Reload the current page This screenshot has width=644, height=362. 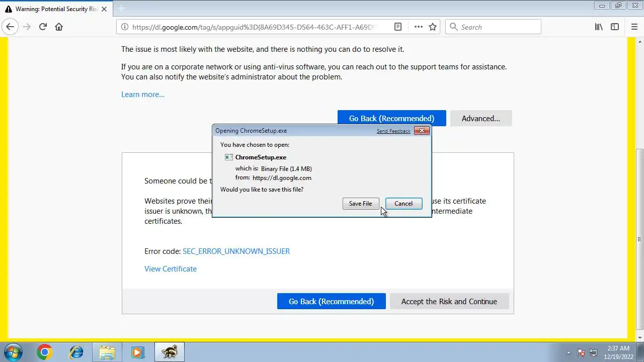(x=43, y=27)
